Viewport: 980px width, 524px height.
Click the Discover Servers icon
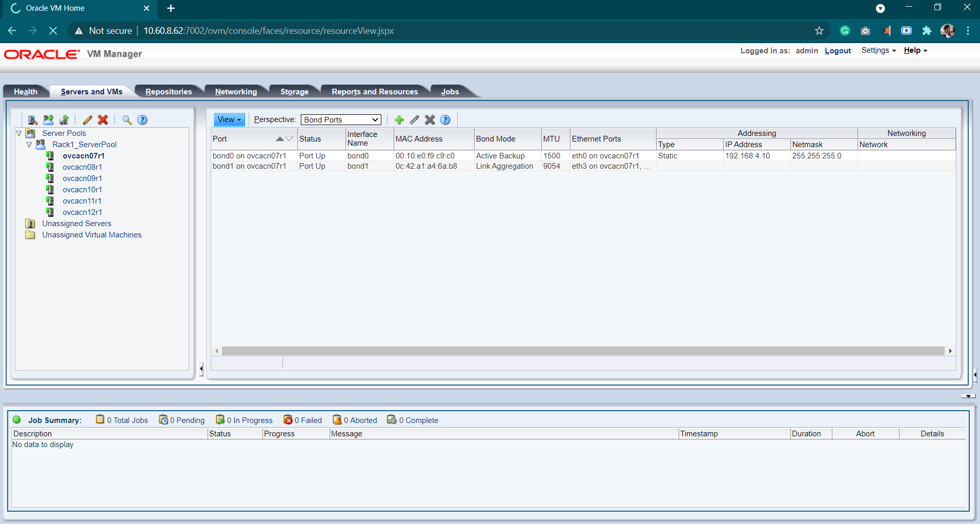[x=33, y=120]
